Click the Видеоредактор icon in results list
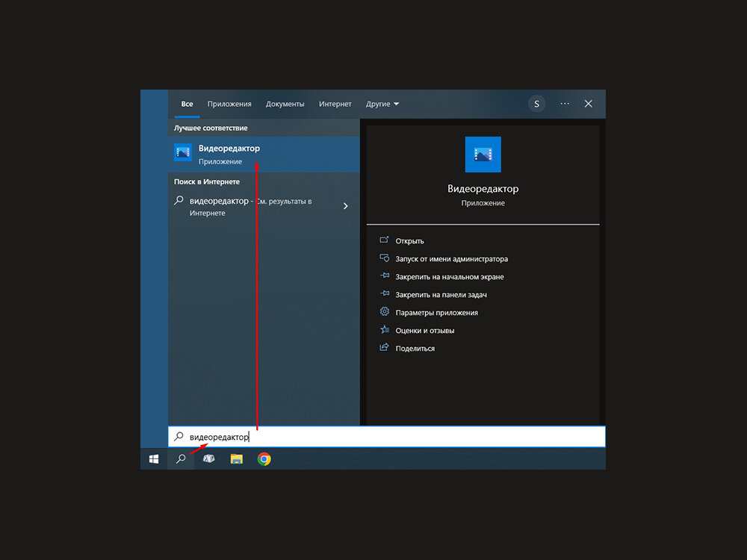Screen dimensions: 747x560 click(x=183, y=152)
